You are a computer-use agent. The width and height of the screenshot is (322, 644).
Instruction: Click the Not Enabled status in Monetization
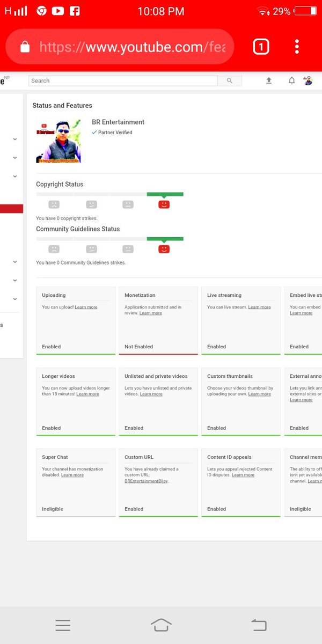(138, 347)
